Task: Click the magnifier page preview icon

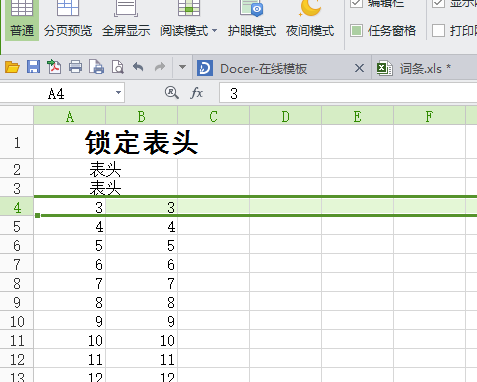Action: click(x=118, y=67)
